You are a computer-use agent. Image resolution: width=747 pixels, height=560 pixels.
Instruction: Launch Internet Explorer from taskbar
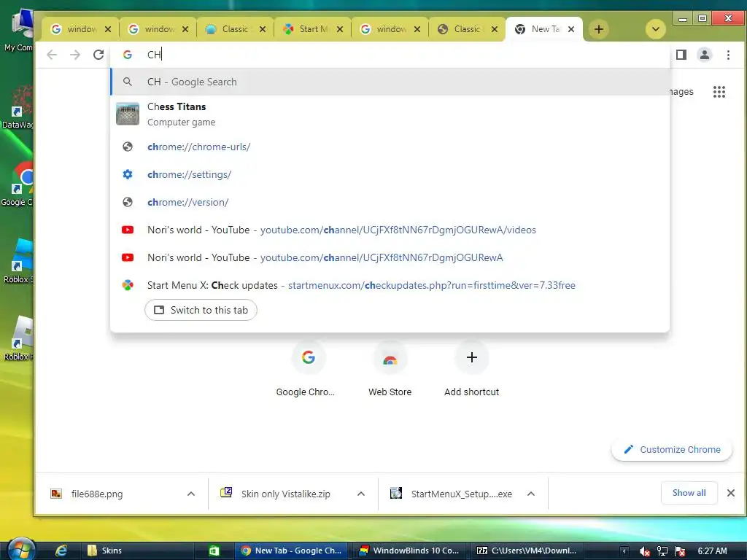point(61,551)
